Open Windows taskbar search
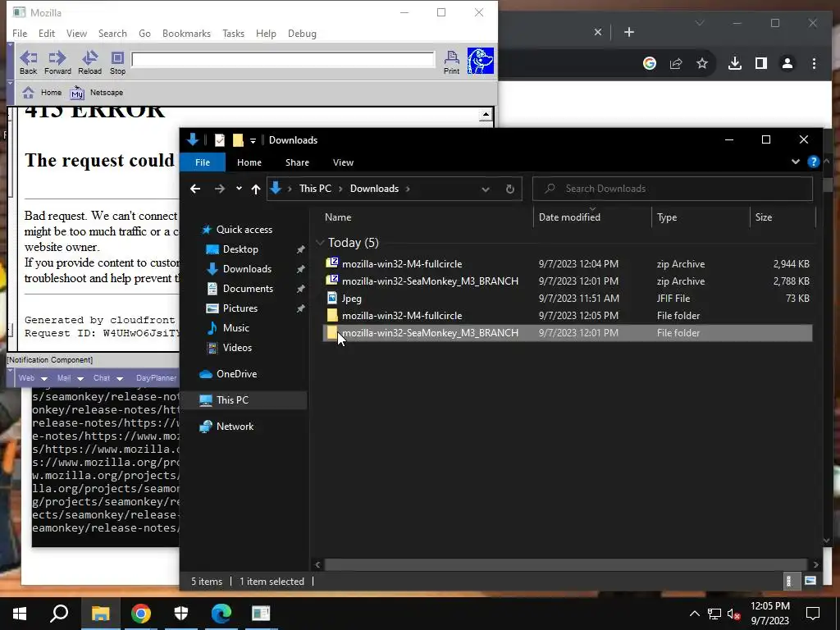 click(59, 614)
